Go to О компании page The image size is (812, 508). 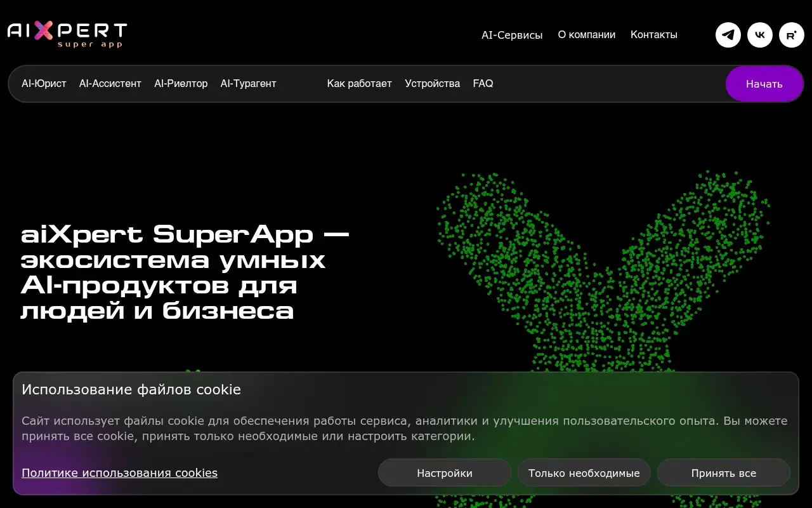587,35
